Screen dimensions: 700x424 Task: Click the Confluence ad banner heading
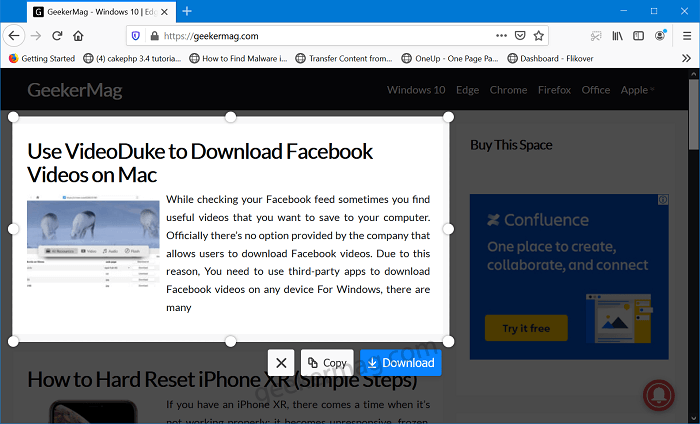tap(538, 220)
